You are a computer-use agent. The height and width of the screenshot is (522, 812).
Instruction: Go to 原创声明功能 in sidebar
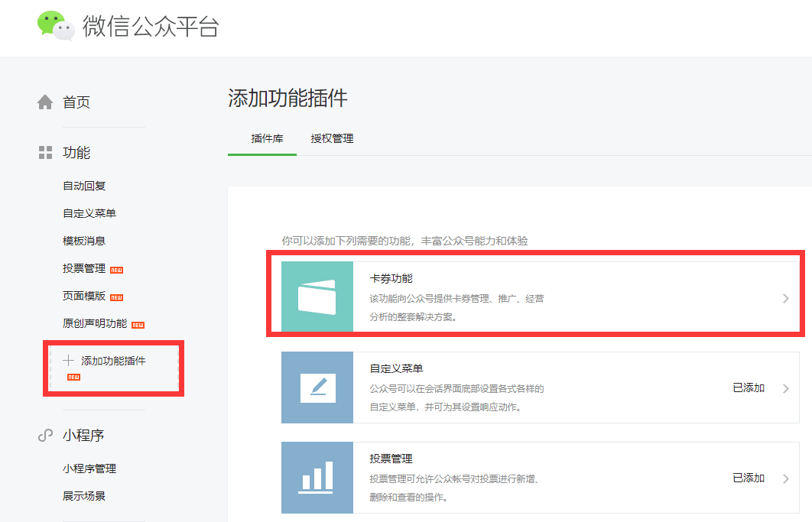click(x=95, y=323)
